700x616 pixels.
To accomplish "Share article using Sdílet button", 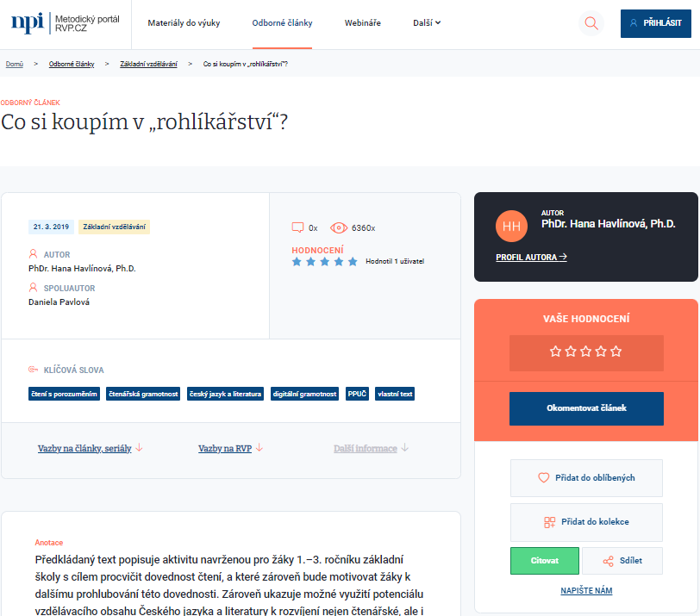I will (622, 561).
